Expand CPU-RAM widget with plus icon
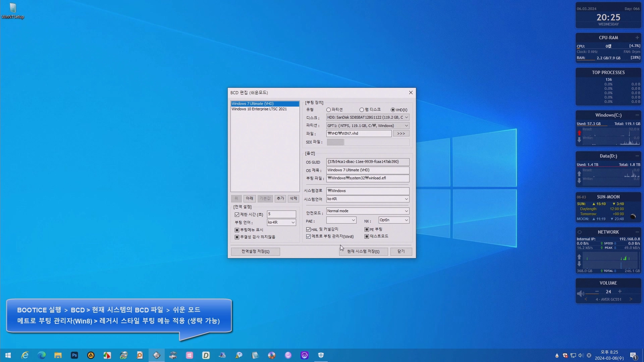Image resolution: width=644 pixels, height=362 pixels. [x=637, y=38]
